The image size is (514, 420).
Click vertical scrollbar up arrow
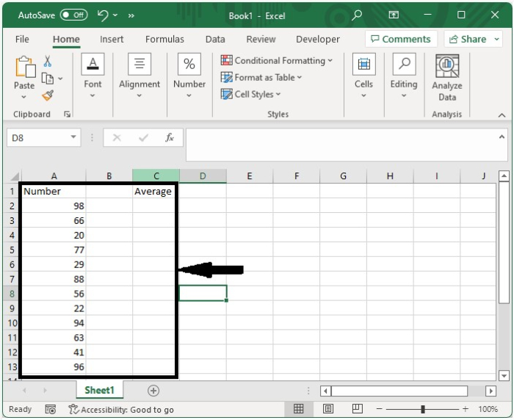click(x=504, y=176)
